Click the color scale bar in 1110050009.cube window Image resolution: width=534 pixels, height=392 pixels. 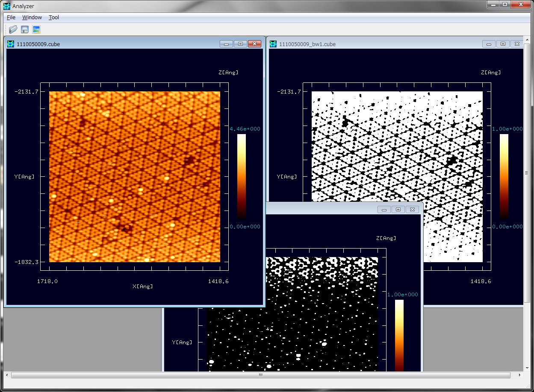pyautogui.click(x=242, y=177)
